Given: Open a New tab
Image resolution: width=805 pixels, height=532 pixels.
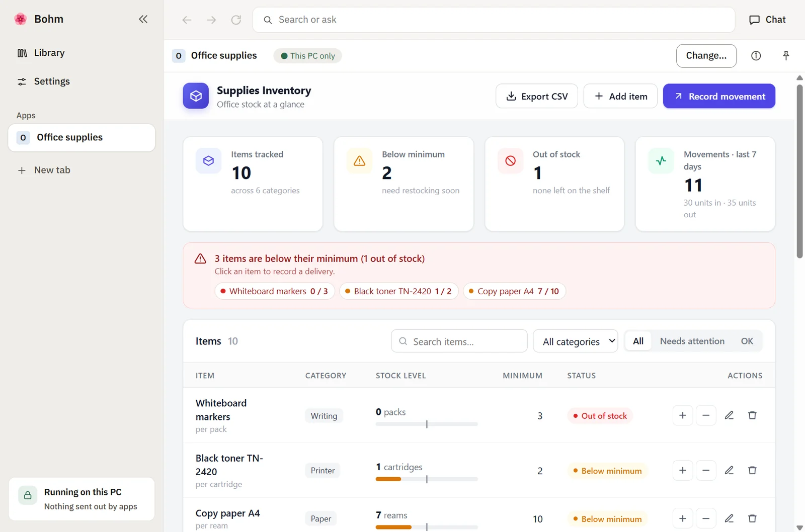Looking at the screenshot, I should pyautogui.click(x=82, y=170).
